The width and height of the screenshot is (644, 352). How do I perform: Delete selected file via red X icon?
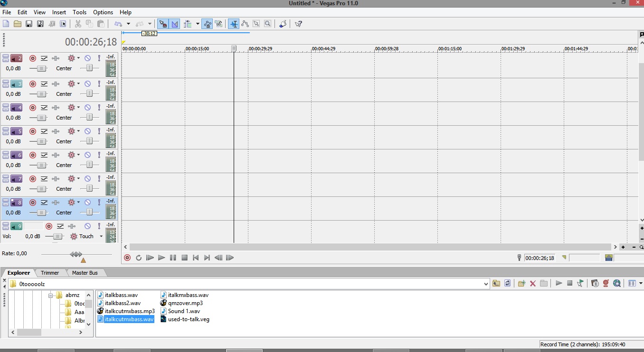point(533,283)
